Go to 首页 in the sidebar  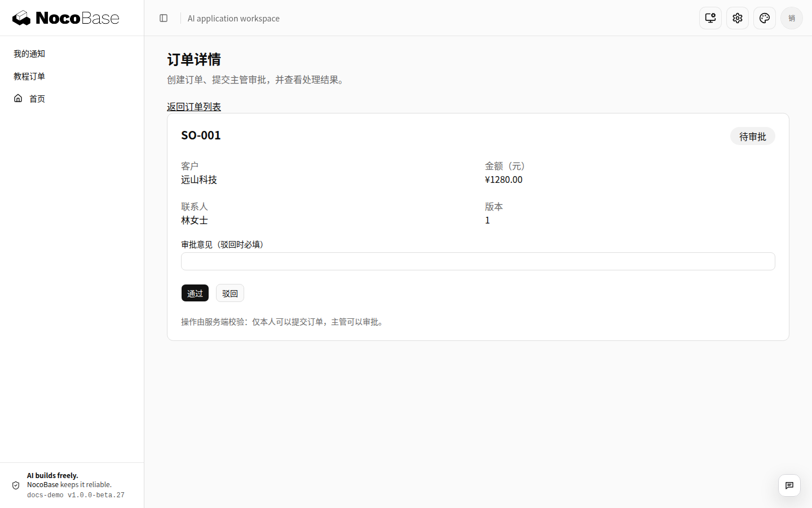(x=37, y=99)
